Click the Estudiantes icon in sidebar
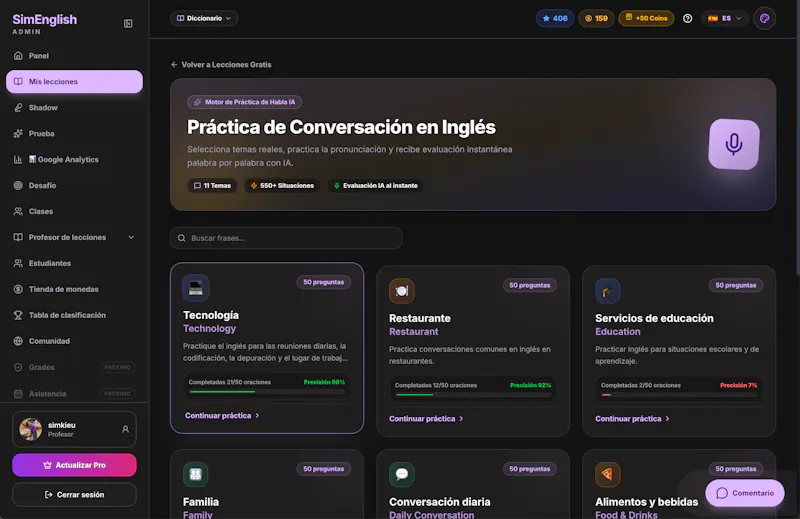Screen dimensions: 800x519 pos(18,263)
